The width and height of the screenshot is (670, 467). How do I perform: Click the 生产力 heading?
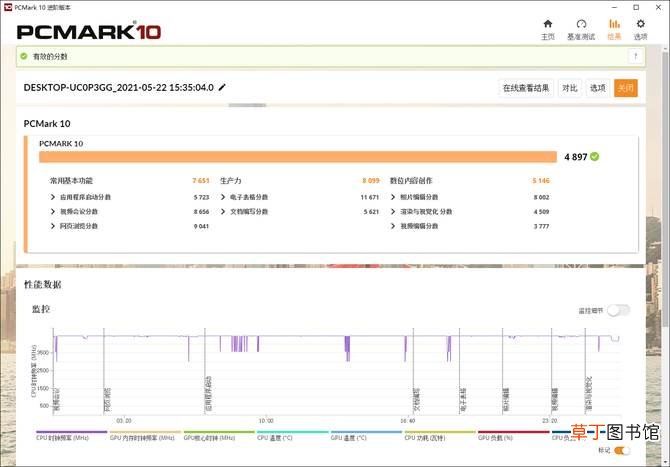pos(231,181)
